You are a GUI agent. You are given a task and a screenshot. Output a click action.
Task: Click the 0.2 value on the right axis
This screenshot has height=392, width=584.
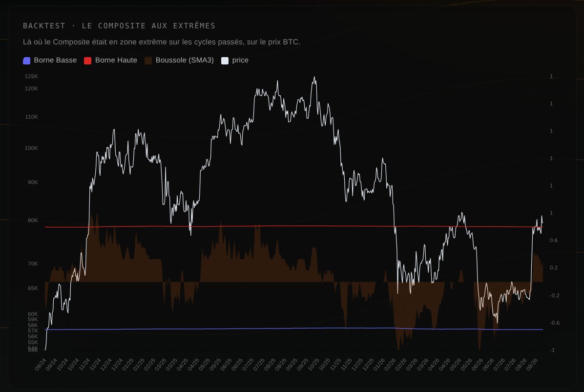(x=553, y=268)
